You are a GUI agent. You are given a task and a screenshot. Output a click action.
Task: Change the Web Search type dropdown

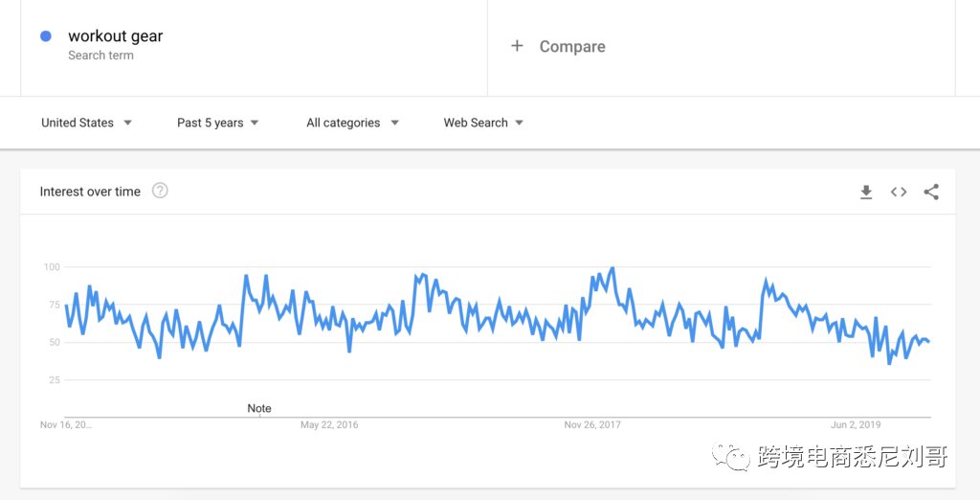tap(483, 123)
